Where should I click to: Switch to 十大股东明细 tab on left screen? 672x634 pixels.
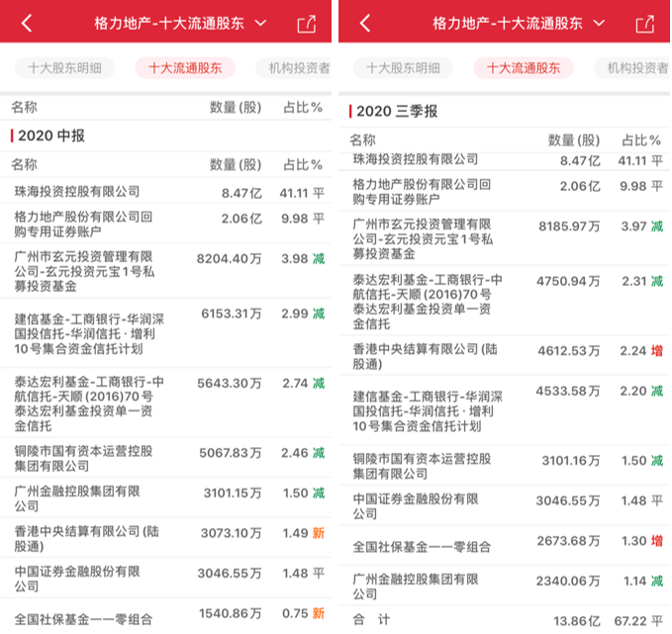pos(64,68)
